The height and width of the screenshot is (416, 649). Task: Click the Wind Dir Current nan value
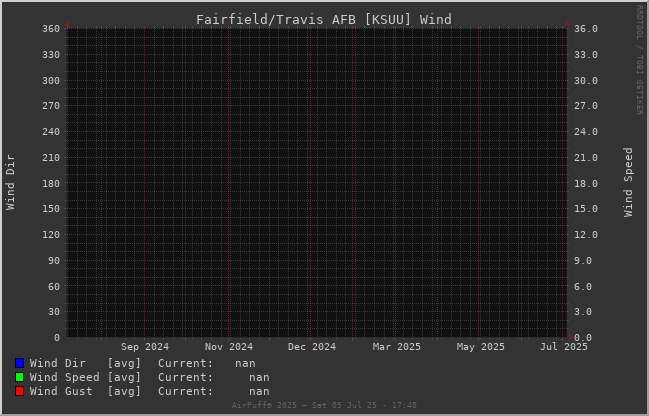[245, 363]
